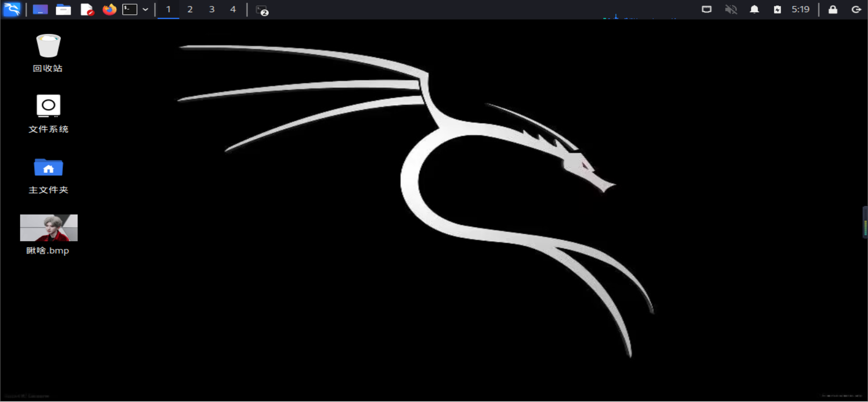Select the 瞅啥.bmp image thumbnail
This screenshot has height=402, width=868.
click(49, 228)
